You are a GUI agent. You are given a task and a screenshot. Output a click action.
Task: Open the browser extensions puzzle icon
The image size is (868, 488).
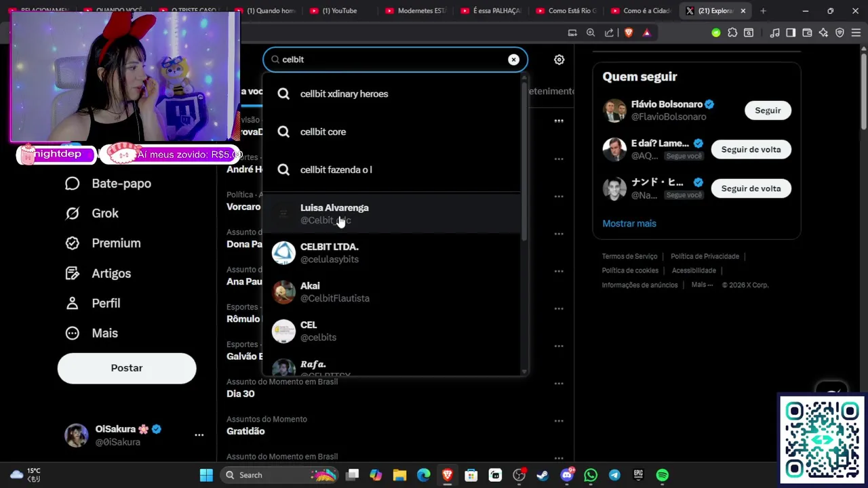coord(732,33)
